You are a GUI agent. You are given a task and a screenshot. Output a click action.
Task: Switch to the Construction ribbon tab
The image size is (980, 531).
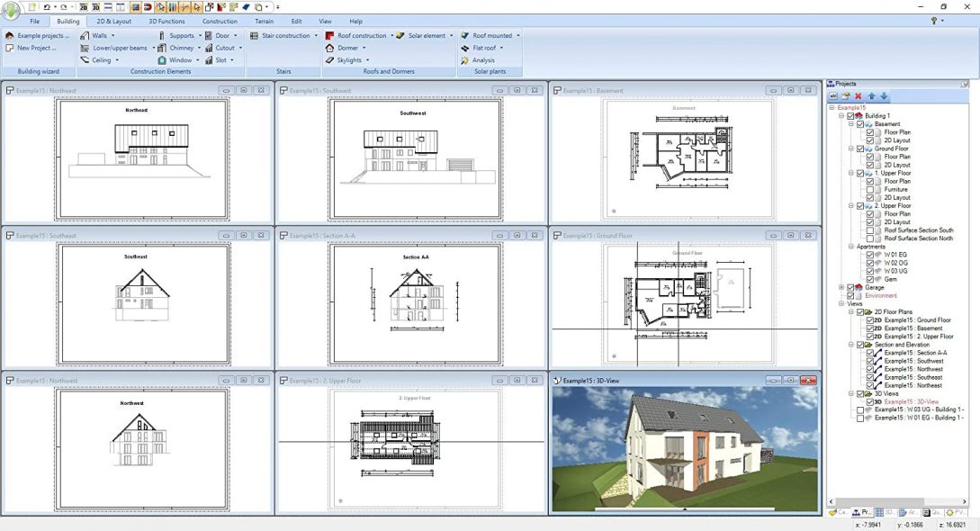(x=220, y=21)
